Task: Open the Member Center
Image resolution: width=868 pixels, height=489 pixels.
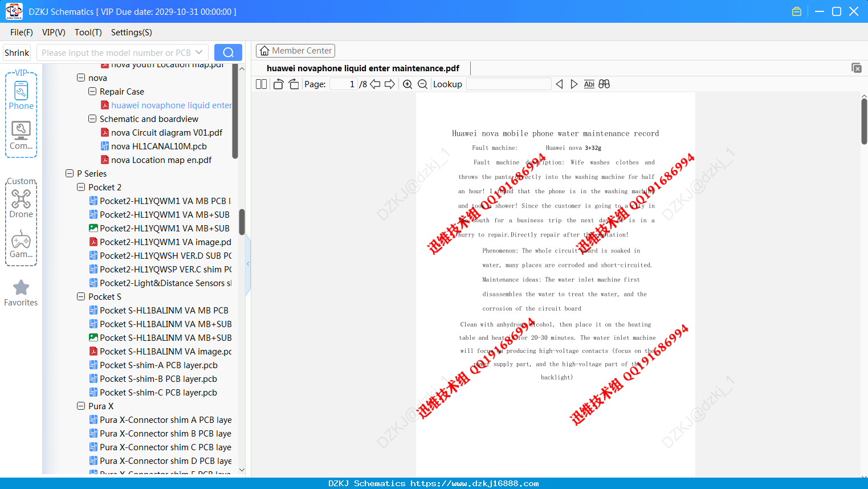Action: (295, 51)
